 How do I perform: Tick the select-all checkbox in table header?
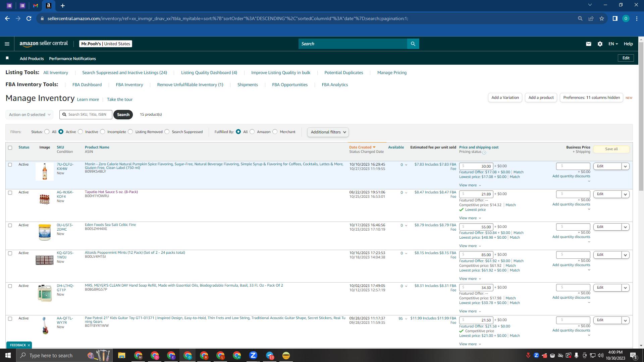pyautogui.click(x=10, y=148)
